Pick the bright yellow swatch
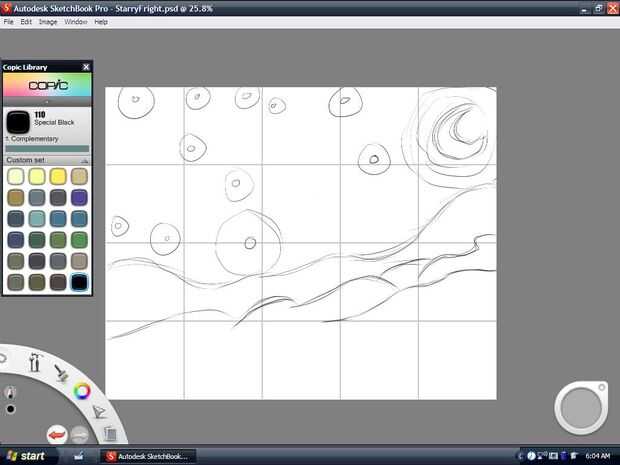Screen dimensions: 620x465 pos(58,176)
